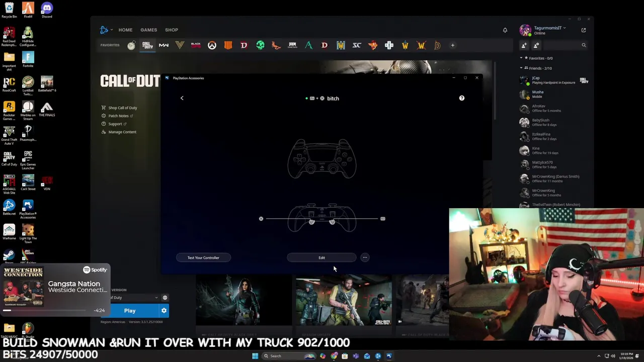
Task: Select the Vanguard game icon
Action: pyautogui.click(x=180, y=45)
